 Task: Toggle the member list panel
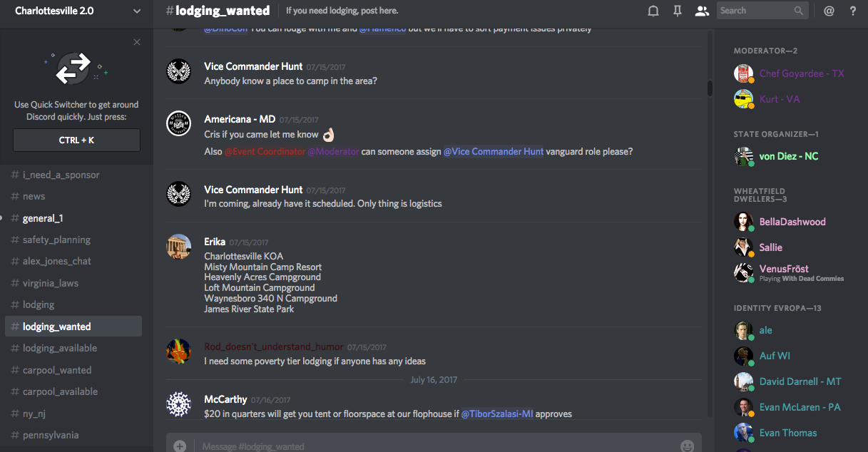point(702,11)
